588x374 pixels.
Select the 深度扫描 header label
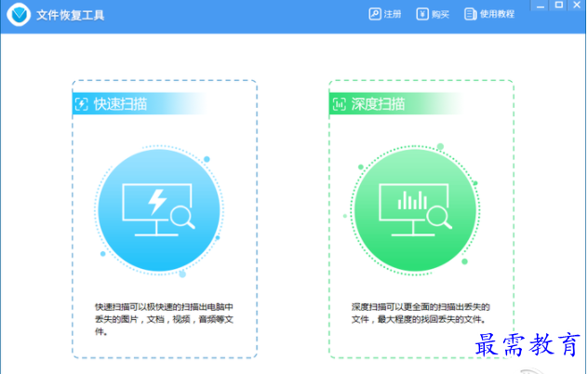pyautogui.click(x=378, y=104)
